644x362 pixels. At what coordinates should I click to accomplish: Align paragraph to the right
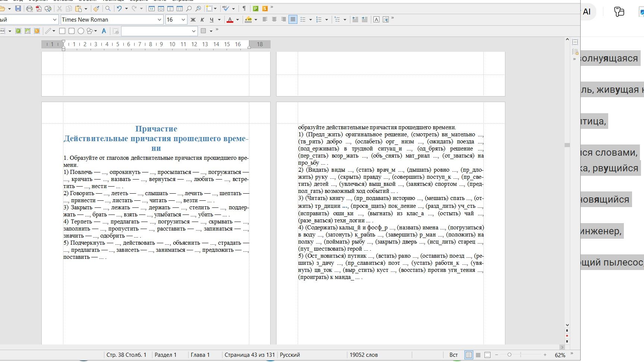click(284, 20)
